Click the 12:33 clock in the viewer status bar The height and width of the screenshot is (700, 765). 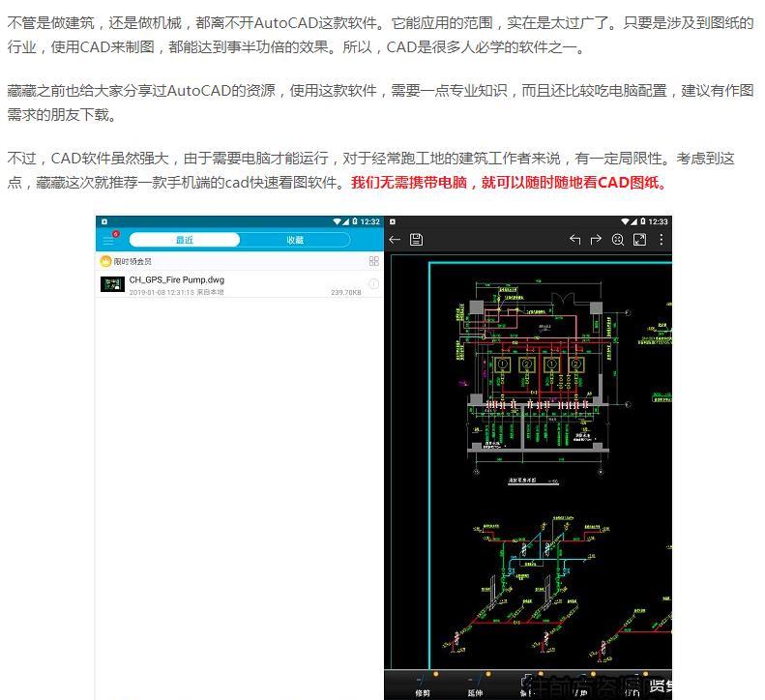tap(658, 221)
